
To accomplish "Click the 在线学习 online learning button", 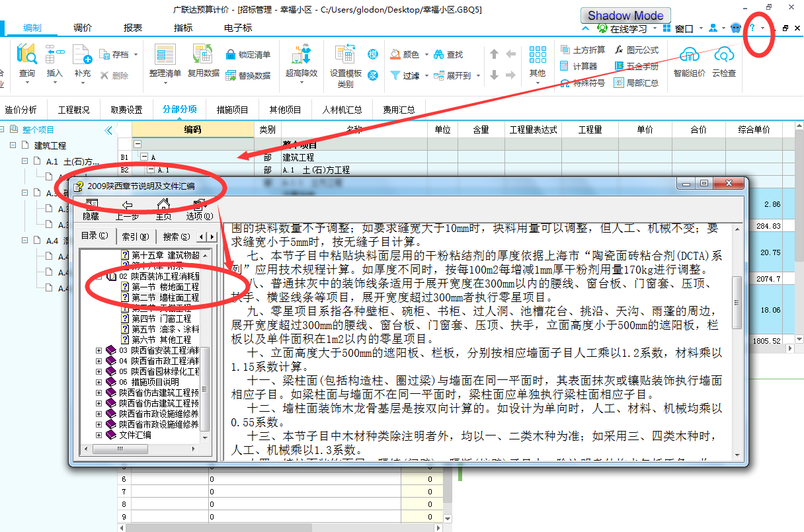I will 622,28.
